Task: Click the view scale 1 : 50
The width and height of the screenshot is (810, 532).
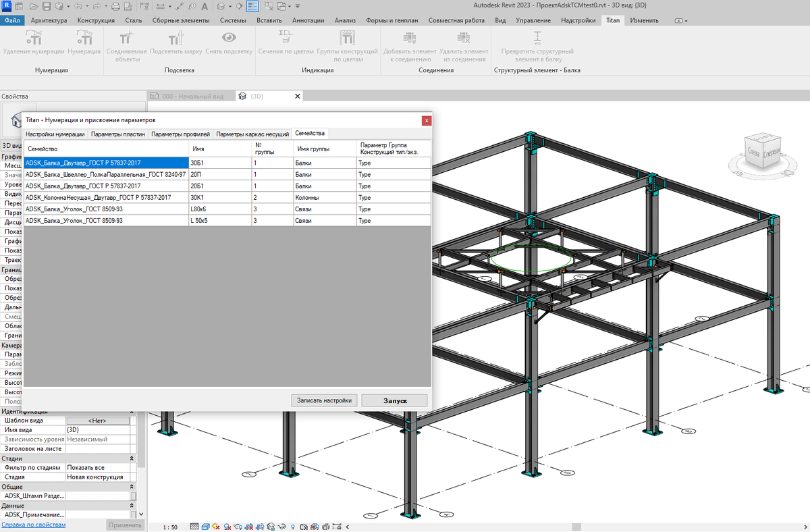Action: point(169,527)
